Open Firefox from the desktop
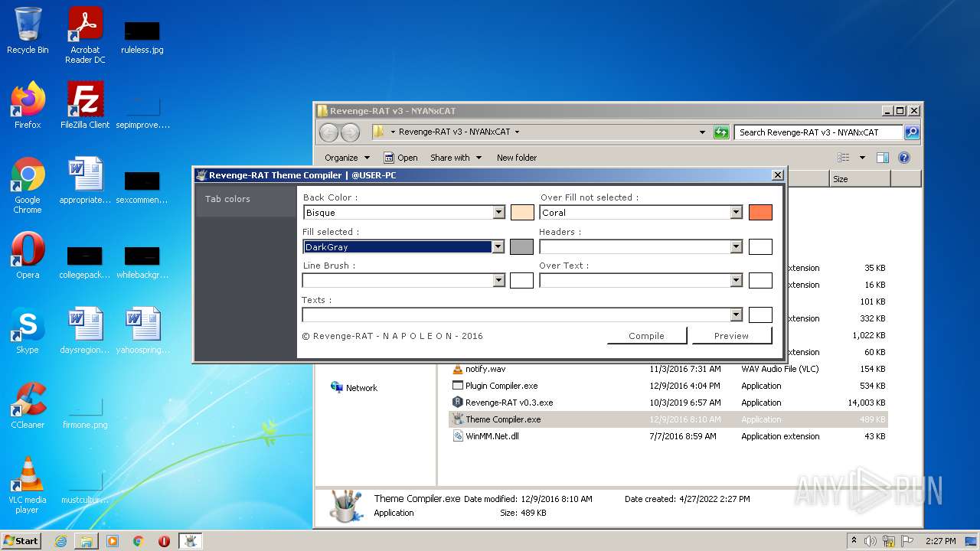The image size is (980, 551). click(x=28, y=105)
